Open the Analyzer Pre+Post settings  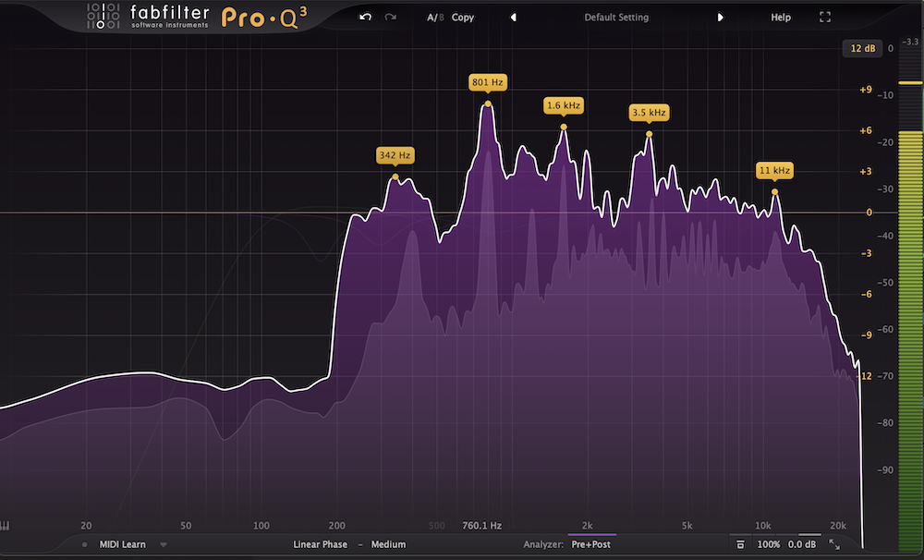(591, 544)
